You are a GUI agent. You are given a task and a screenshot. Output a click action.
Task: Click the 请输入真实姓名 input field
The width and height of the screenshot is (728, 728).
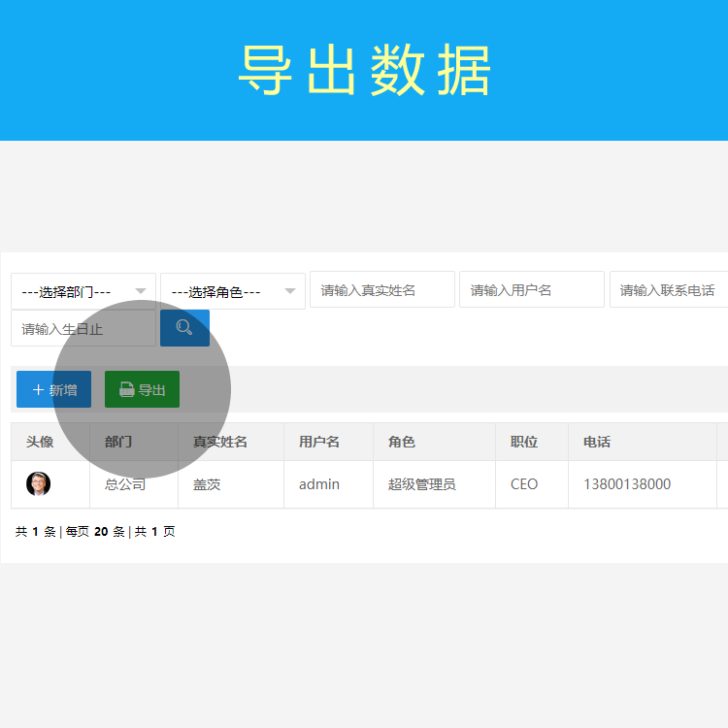[382, 289]
